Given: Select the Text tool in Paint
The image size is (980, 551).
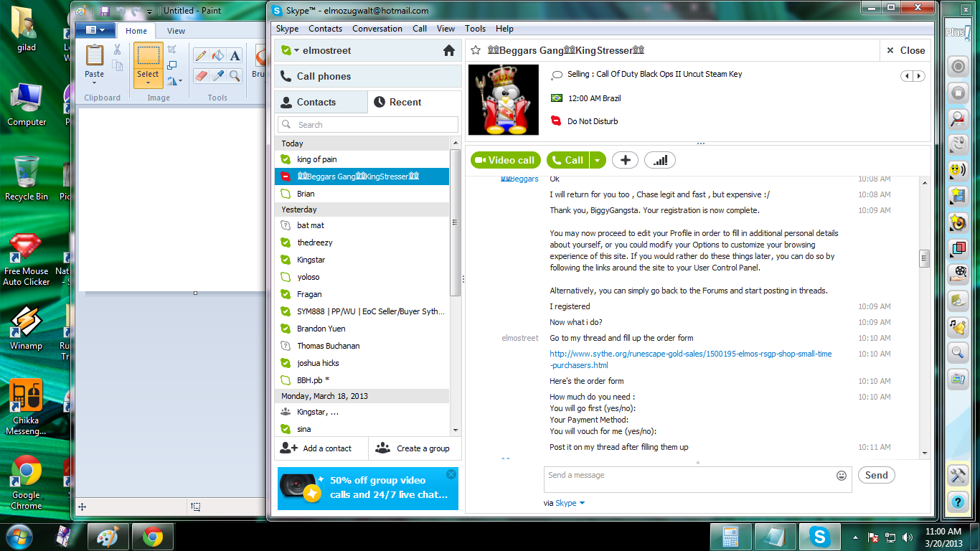Looking at the screenshot, I should (x=235, y=55).
